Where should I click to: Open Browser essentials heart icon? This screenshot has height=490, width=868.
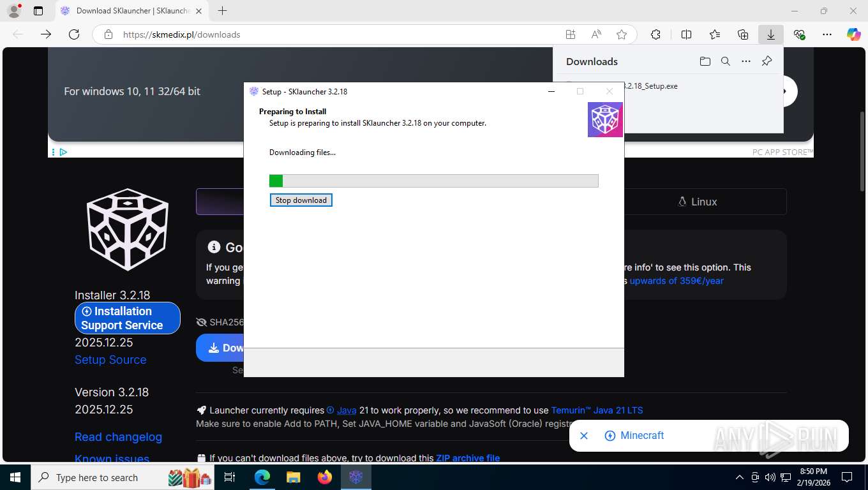click(799, 34)
